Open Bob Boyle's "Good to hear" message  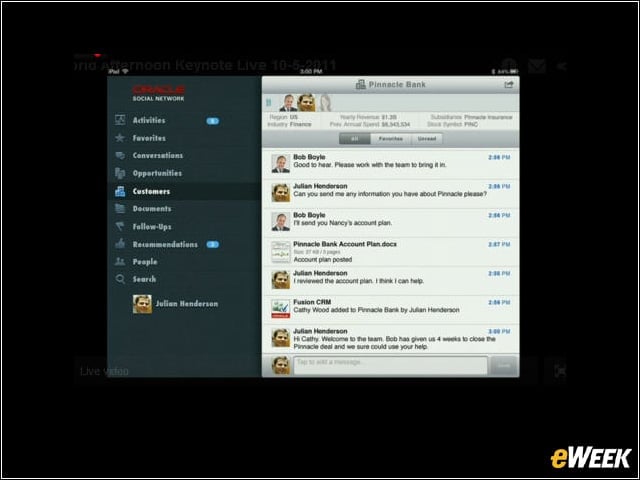391,163
